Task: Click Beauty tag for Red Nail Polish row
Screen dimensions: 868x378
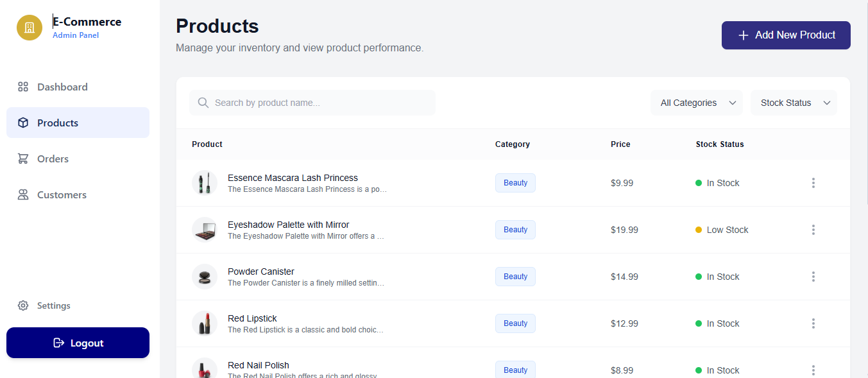Action: coord(515,370)
